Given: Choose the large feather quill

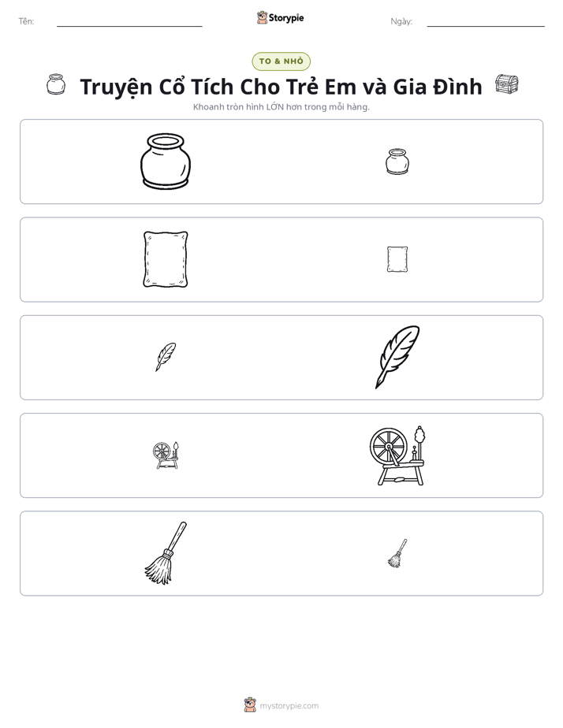Looking at the screenshot, I should click(397, 357).
